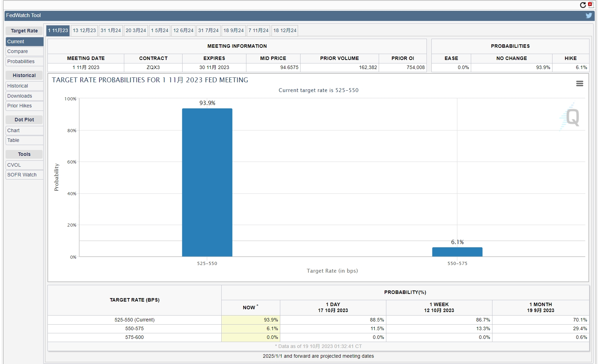Click the Historical section header

click(24, 75)
